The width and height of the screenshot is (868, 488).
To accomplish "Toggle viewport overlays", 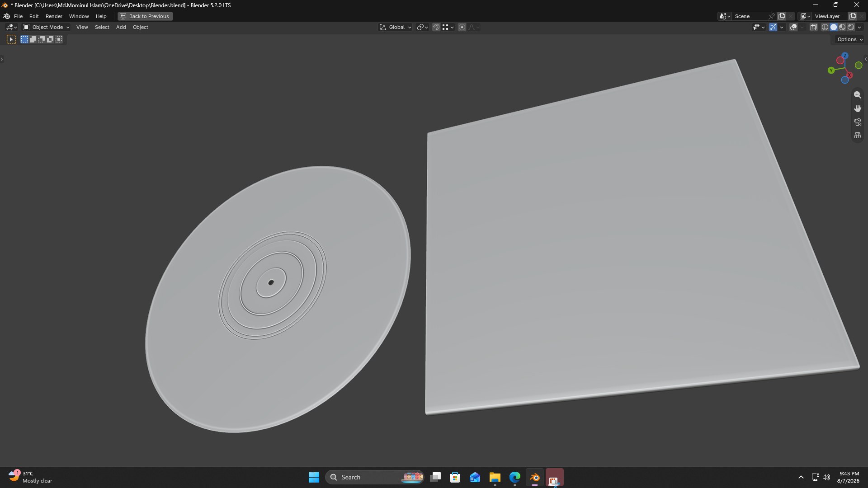I will coord(793,28).
